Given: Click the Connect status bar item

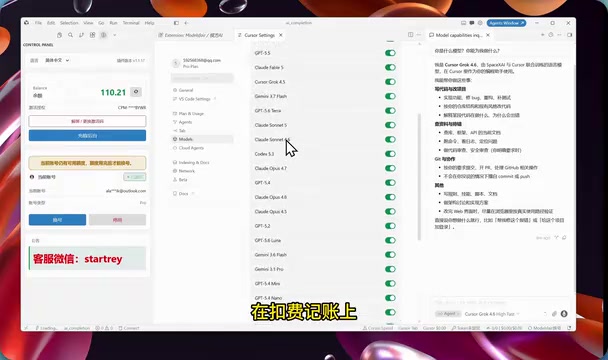Looking at the screenshot, I should tap(129, 328).
